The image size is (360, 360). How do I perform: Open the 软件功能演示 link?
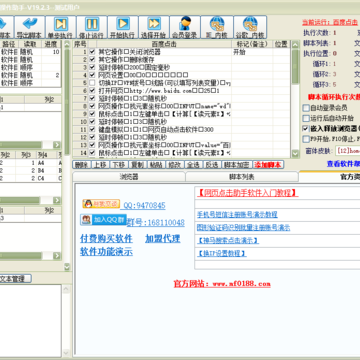point(106,252)
